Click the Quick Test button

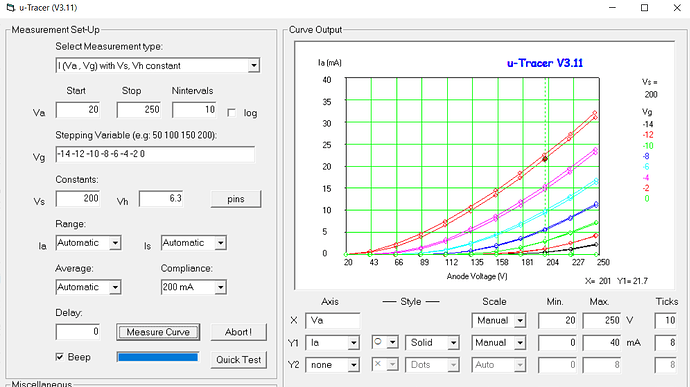coord(239,360)
